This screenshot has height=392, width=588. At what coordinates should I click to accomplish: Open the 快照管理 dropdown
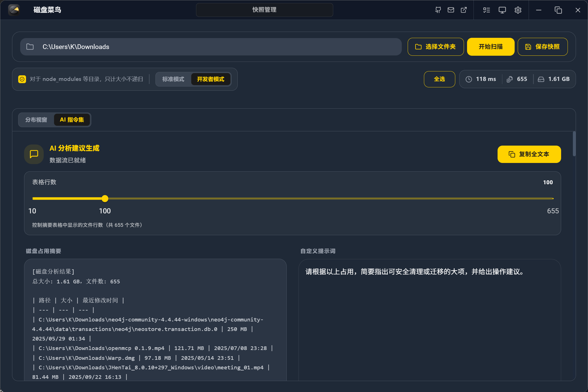pyautogui.click(x=264, y=10)
